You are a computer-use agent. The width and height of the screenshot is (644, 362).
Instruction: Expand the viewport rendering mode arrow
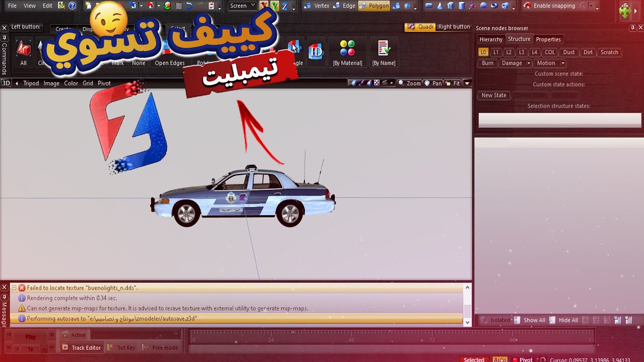point(392,83)
